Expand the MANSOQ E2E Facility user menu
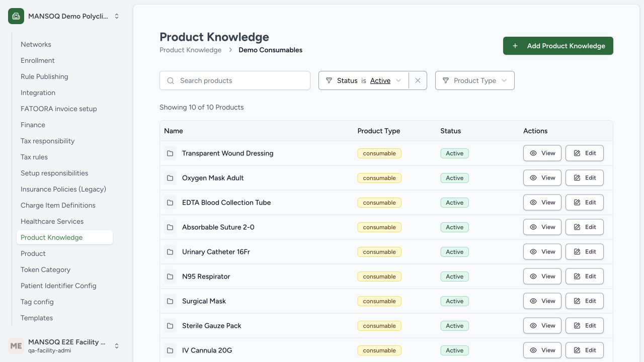Viewport: 644px width, 362px height. coord(64,346)
